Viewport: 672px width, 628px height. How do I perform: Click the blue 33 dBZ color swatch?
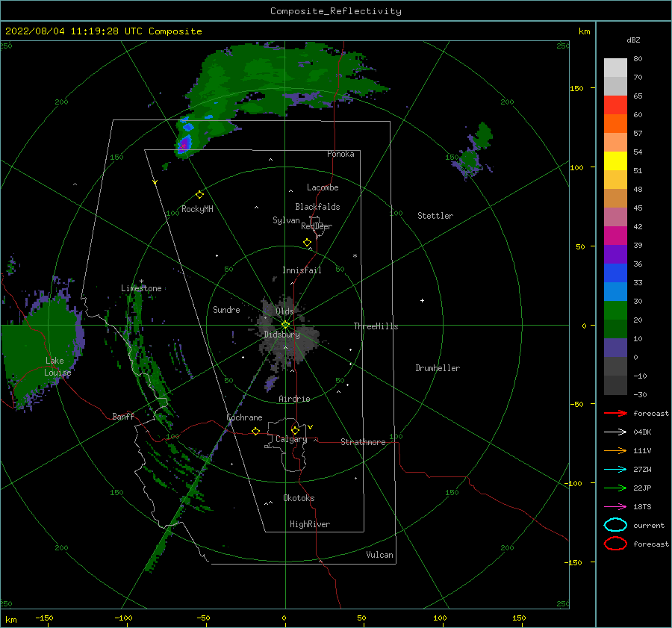pyautogui.click(x=615, y=273)
